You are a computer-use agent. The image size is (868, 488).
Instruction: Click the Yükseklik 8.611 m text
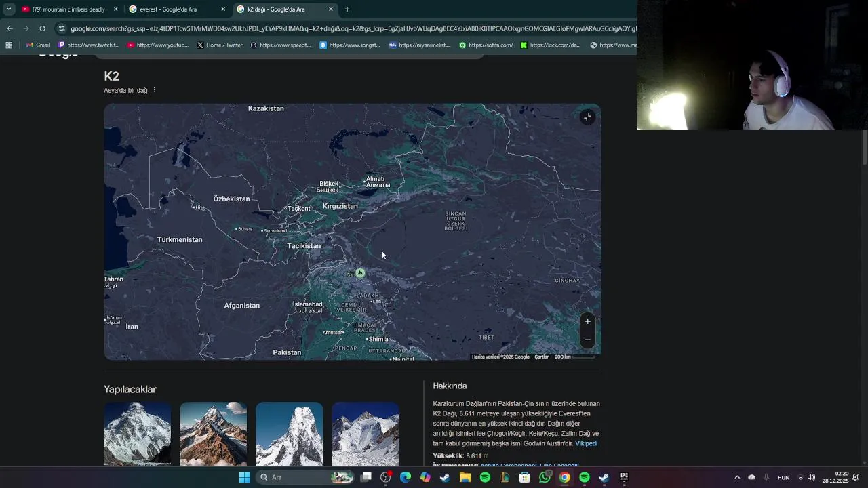click(460, 456)
